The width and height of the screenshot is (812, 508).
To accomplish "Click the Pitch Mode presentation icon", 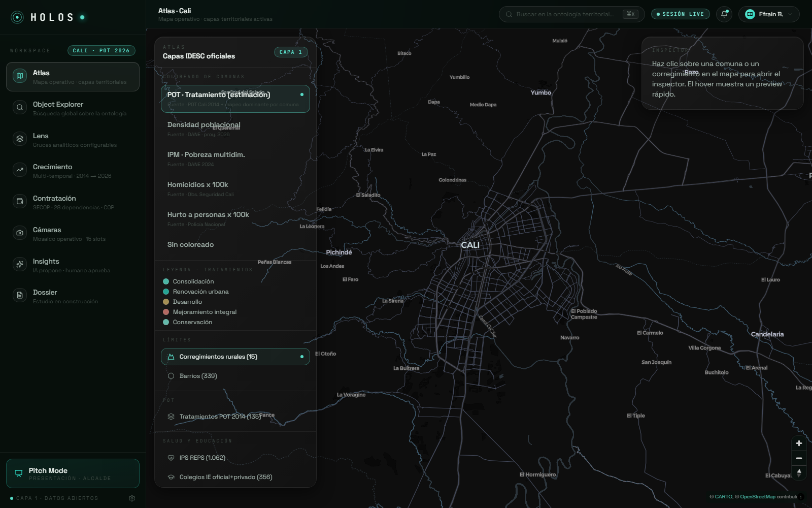I will (x=19, y=473).
